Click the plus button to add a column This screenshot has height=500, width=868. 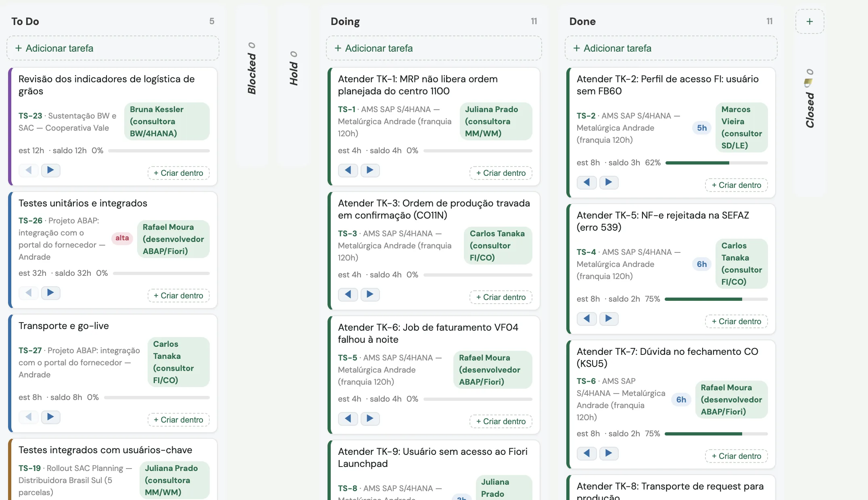(x=810, y=21)
